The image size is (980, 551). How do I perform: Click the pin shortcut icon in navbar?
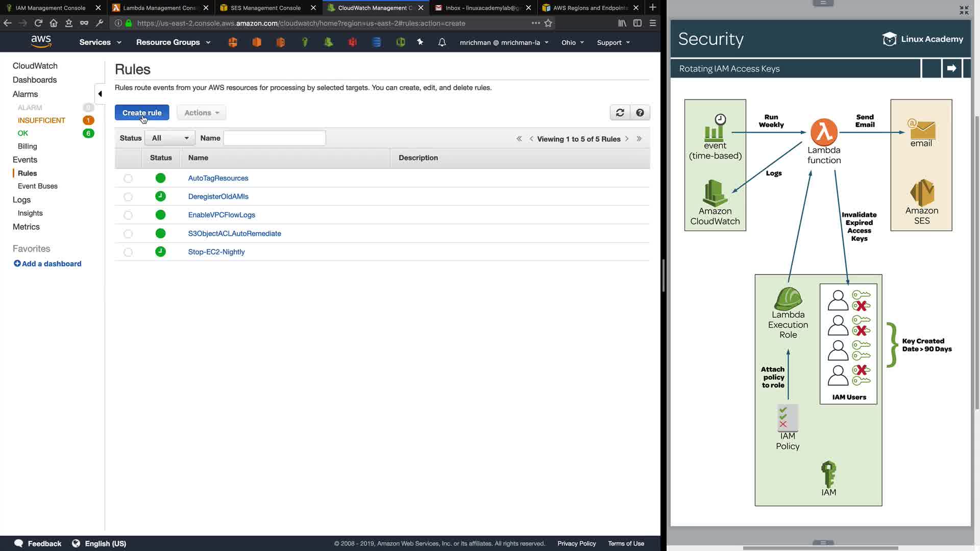[x=420, y=42]
